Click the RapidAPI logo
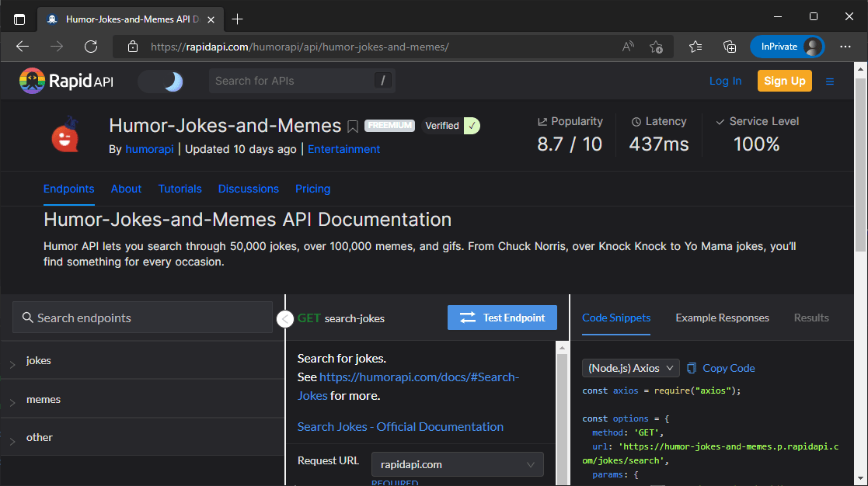 tap(66, 82)
